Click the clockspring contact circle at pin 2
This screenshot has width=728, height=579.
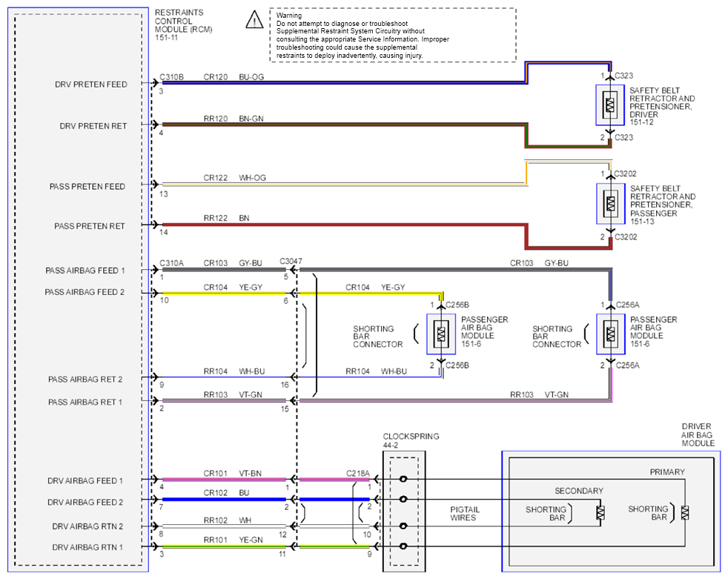tap(403, 499)
